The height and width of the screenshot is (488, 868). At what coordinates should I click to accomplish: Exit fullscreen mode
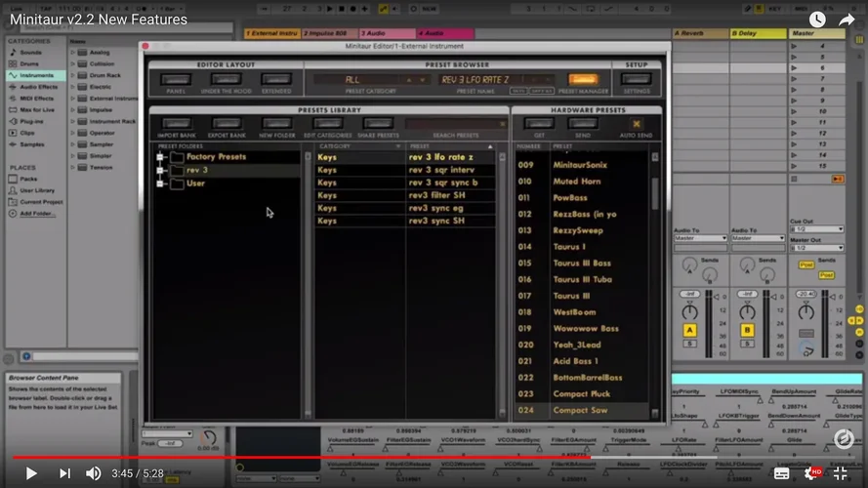tap(841, 473)
